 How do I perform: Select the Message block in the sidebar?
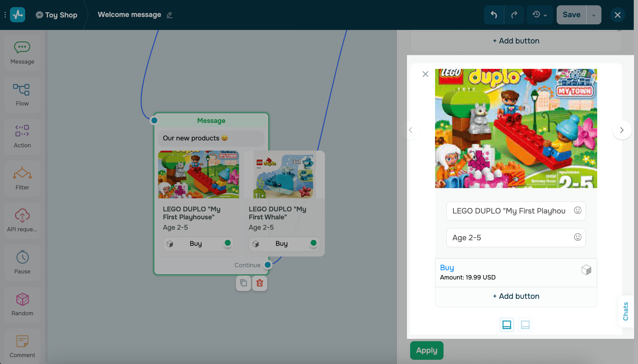22,52
